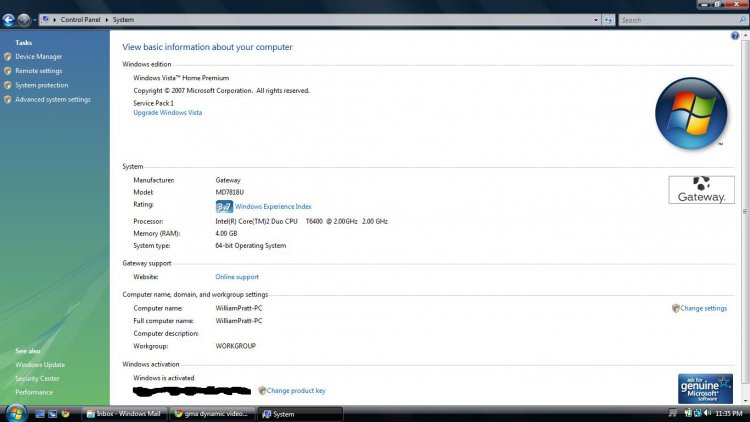Click the Switch between windows quick launch icon

[x=53, y=414]
